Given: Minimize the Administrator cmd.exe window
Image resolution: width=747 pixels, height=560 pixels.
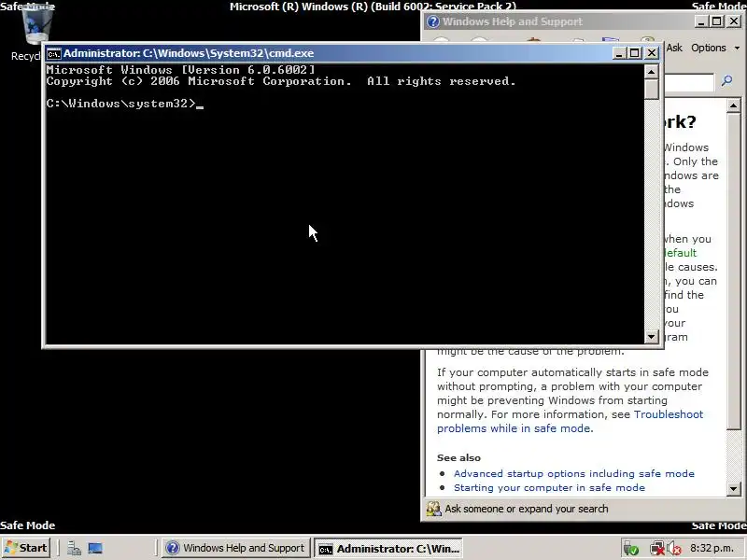Looking at the screenshot, I should (x=618, y=53).
